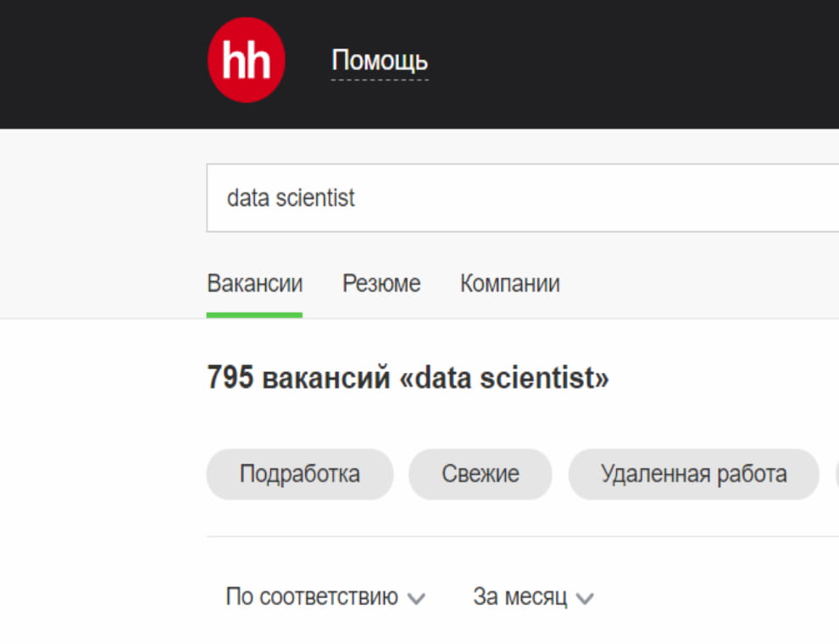The width and height of the screenshot is (839, 644).
Task: Expand the chevron beside За месяц
Action: coord(581,597)
